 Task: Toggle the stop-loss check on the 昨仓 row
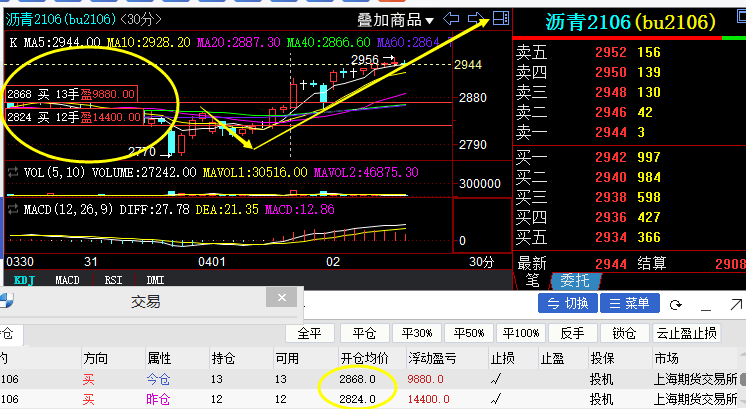[496, 399]
